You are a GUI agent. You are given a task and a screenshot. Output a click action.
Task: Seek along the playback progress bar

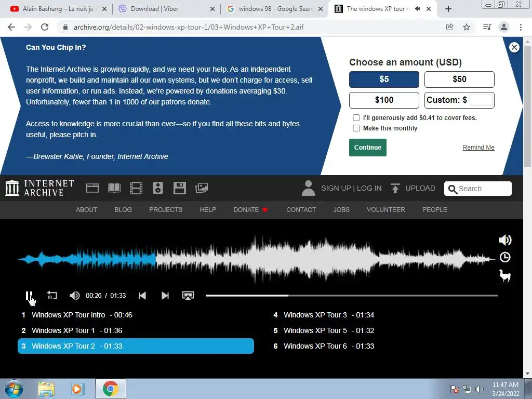click(352, 296)
